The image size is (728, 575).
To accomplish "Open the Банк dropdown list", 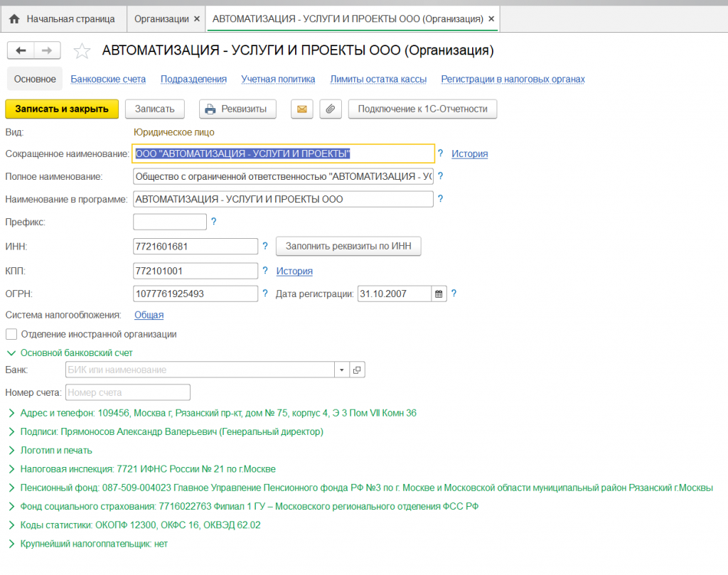I will pos(342,370).
